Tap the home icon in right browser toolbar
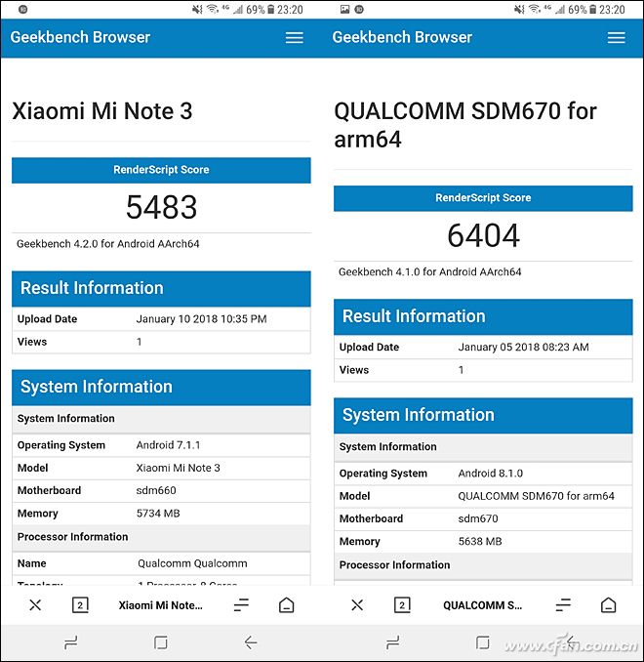This screenshot has width=644, height=662. pyautogui.click(x=608, y=605)
